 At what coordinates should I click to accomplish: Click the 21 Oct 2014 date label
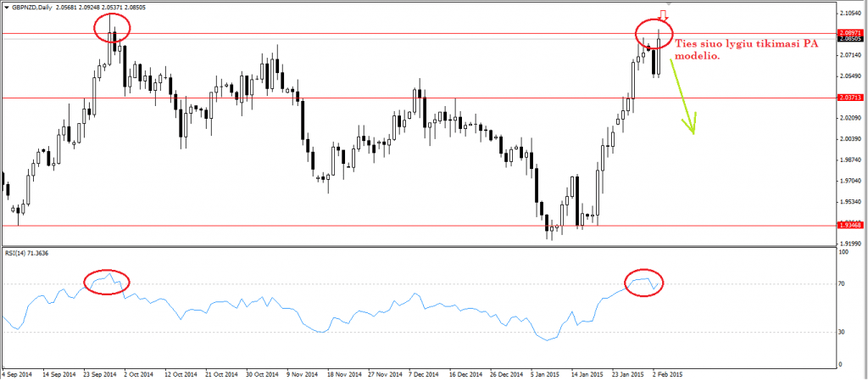point(222,374)
